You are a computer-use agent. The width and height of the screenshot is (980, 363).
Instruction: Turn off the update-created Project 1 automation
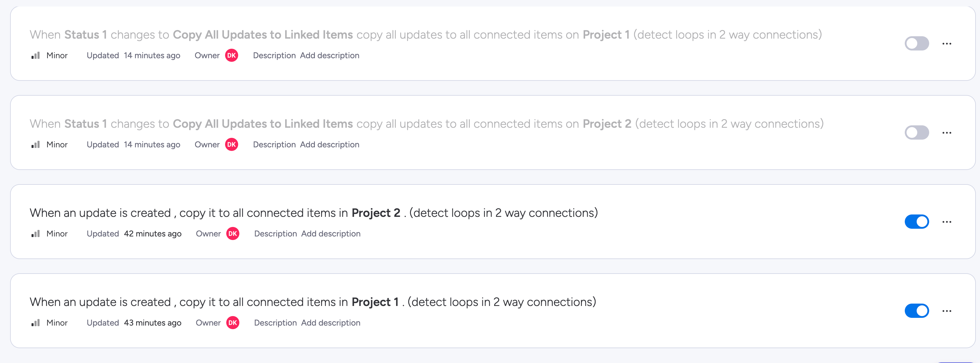pos(916,310)
